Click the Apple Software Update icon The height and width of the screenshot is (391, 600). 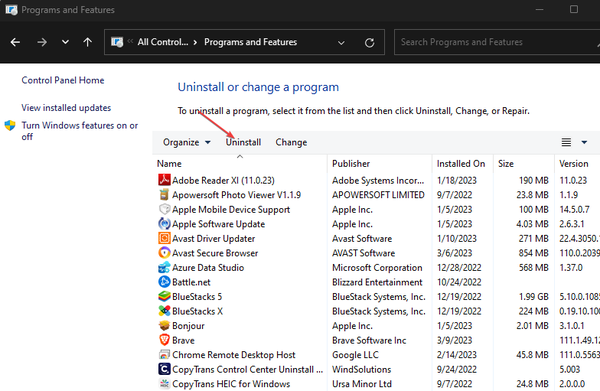pyautogui.click(x=164, y=223)
